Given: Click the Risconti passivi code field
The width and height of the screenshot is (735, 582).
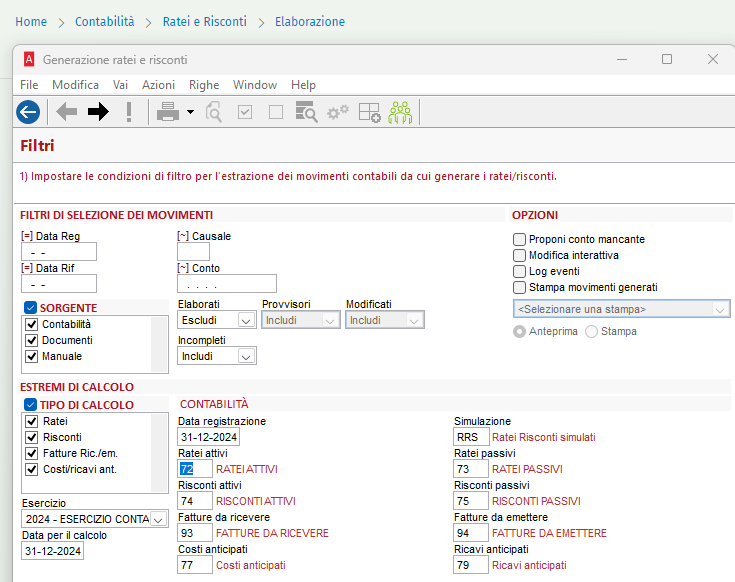Looking at the screenshot, I should [x=471, y=501].
